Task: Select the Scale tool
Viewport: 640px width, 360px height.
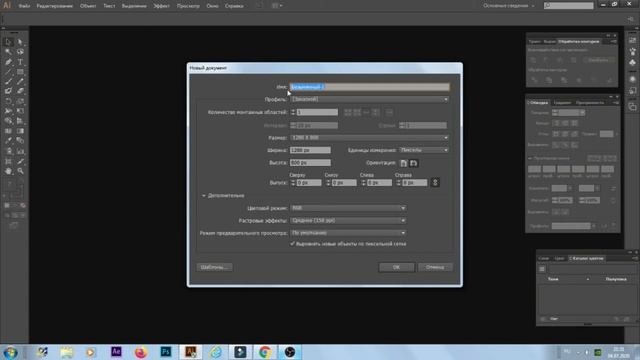Action: point(20,101)
